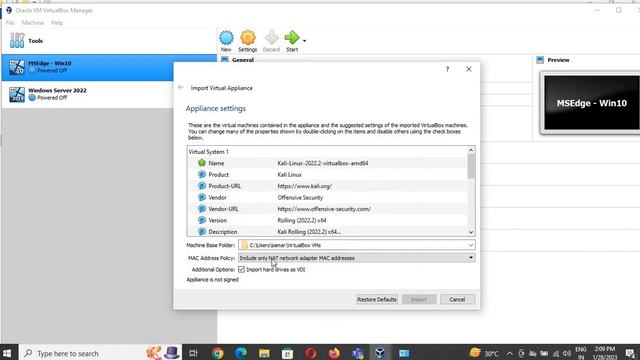Click the MSEdge - Win10 preview thumbnail
This screenshot has width=640, height=360.
point(591,103)
